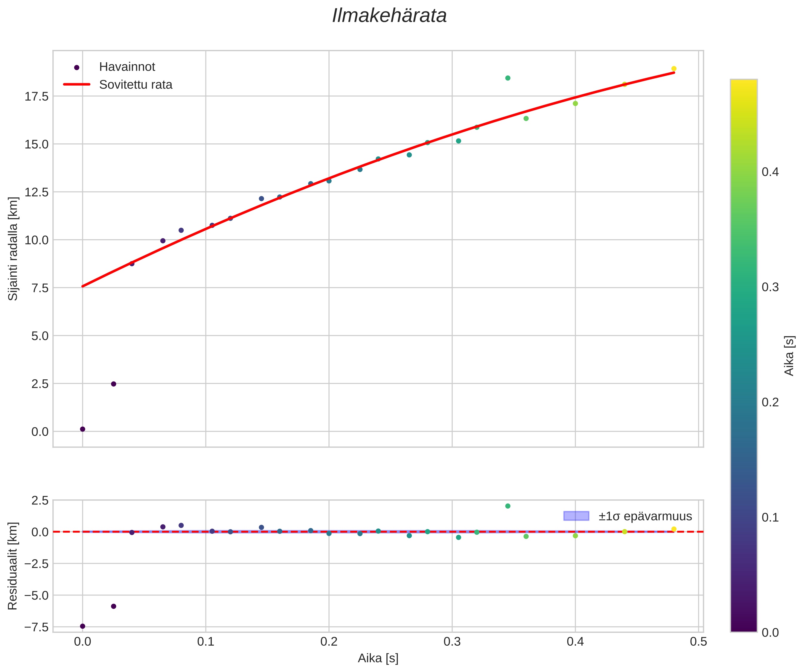This screenshot has width=803, height=672.
Task: Click the outlier observation at position 0.1 km
Action: coord(83,429)
